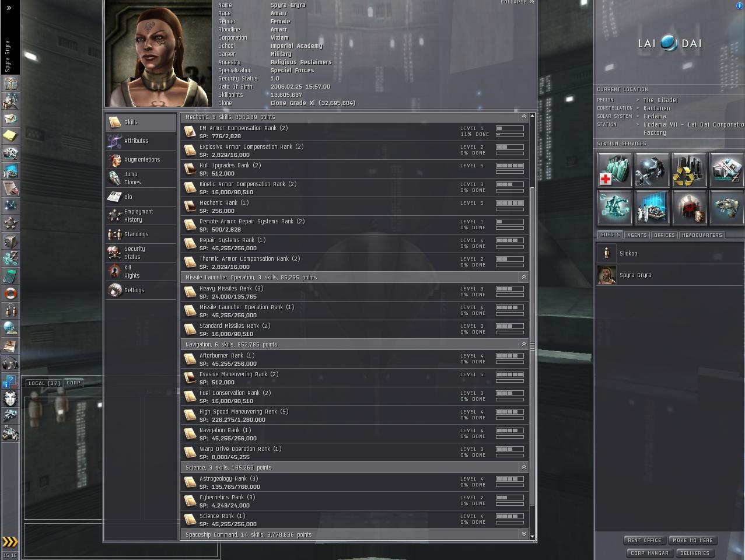This screenshot has width=745, height=560.
Task: Open the Ship hangar icon in sidebar
Action: click(x=11, y=416)
